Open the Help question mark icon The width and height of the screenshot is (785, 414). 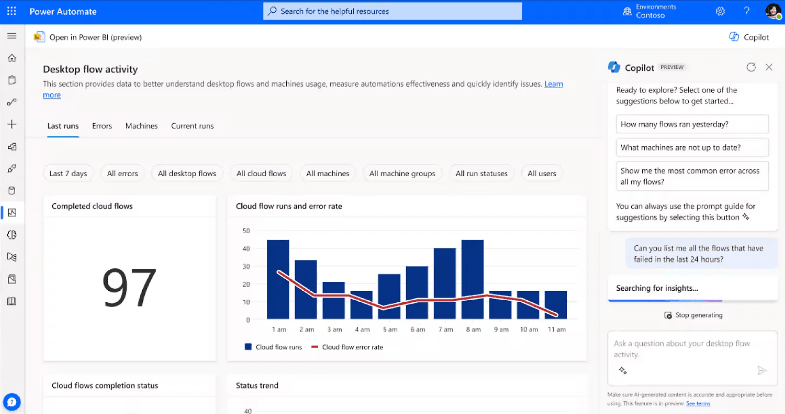(x=746, y=11)
